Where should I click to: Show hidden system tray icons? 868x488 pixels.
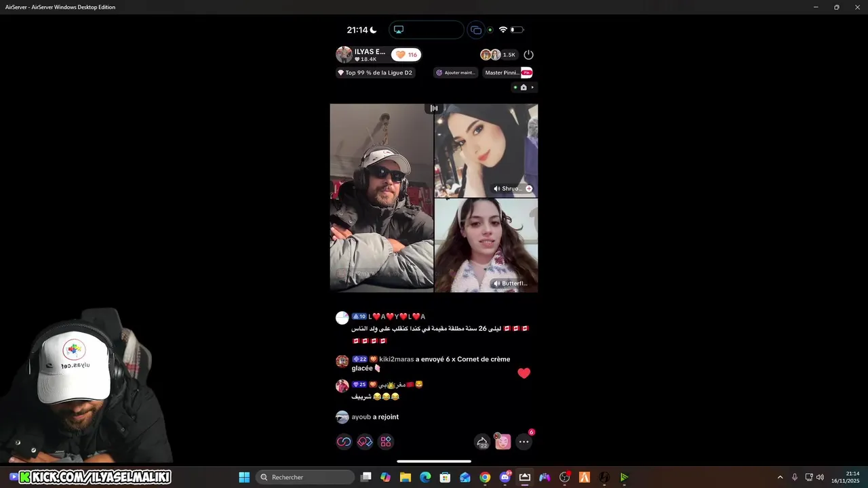click(780, 477)
